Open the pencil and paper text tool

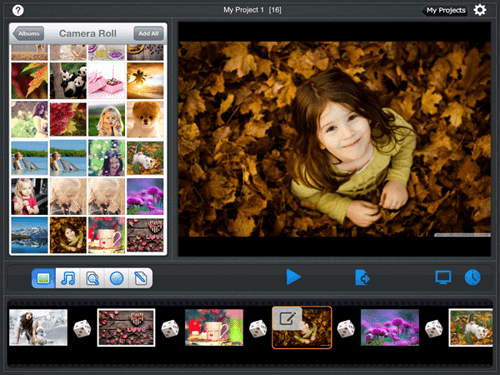click(141, 278)
